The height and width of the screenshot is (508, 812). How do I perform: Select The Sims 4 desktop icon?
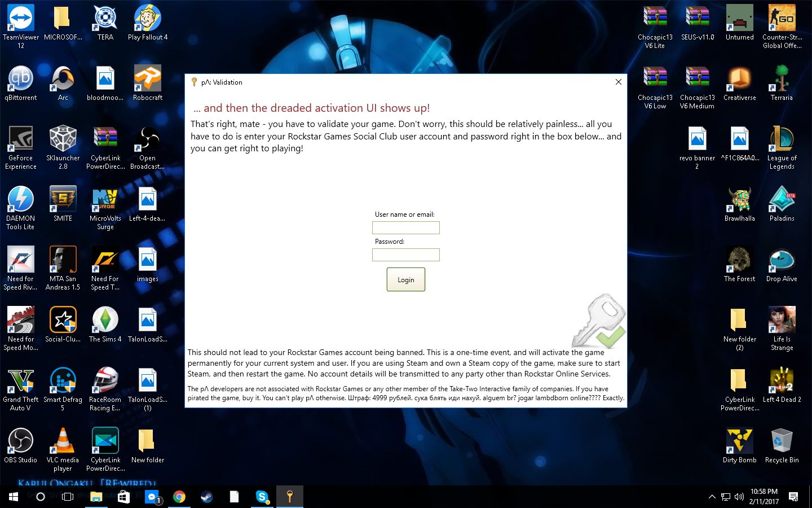105,325
